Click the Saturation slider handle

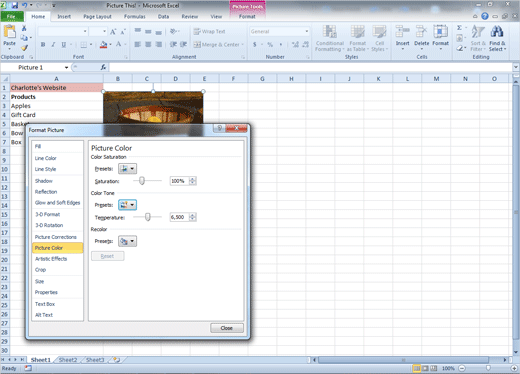[x=142, y=181]
